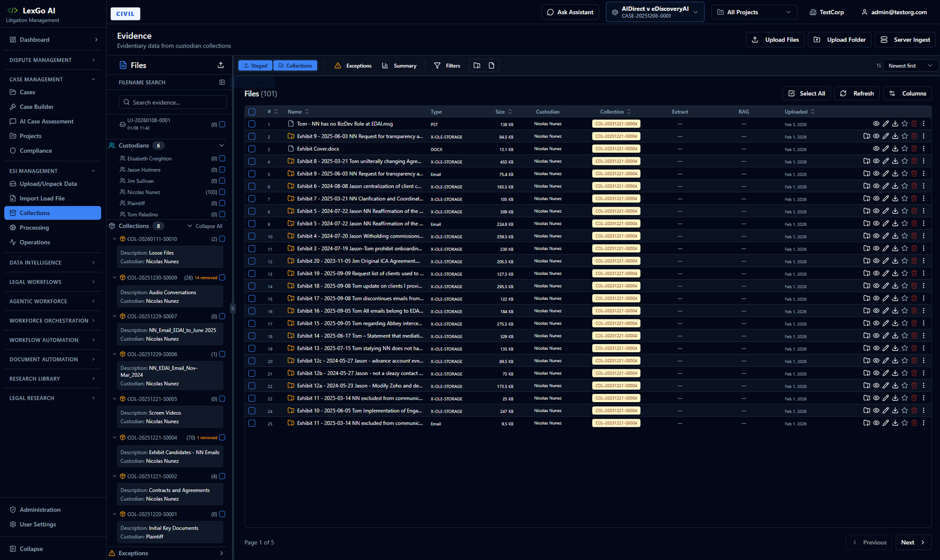
Task: Edit 'Exhibit Cover.docx' with the pencil icon
Action: pos(885,149)
